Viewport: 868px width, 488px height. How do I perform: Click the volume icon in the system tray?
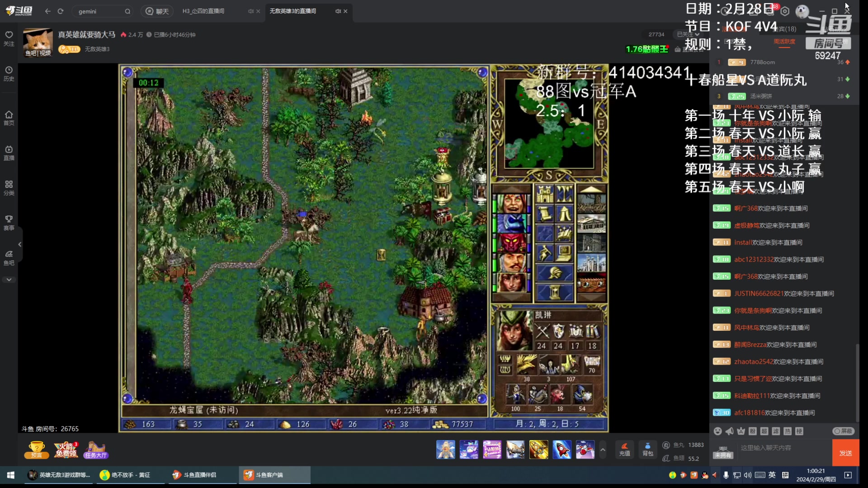747,475
